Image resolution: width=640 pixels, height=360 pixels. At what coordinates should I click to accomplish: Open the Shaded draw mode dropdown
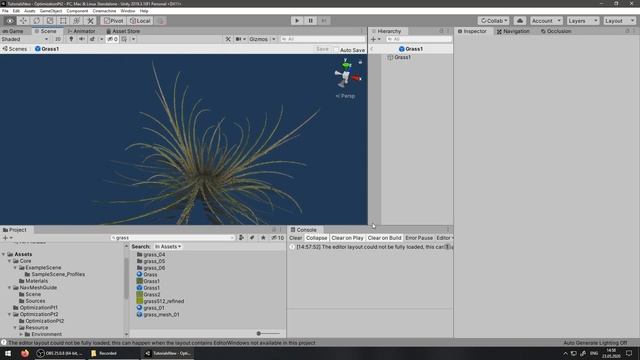click(x=24, y=39)
